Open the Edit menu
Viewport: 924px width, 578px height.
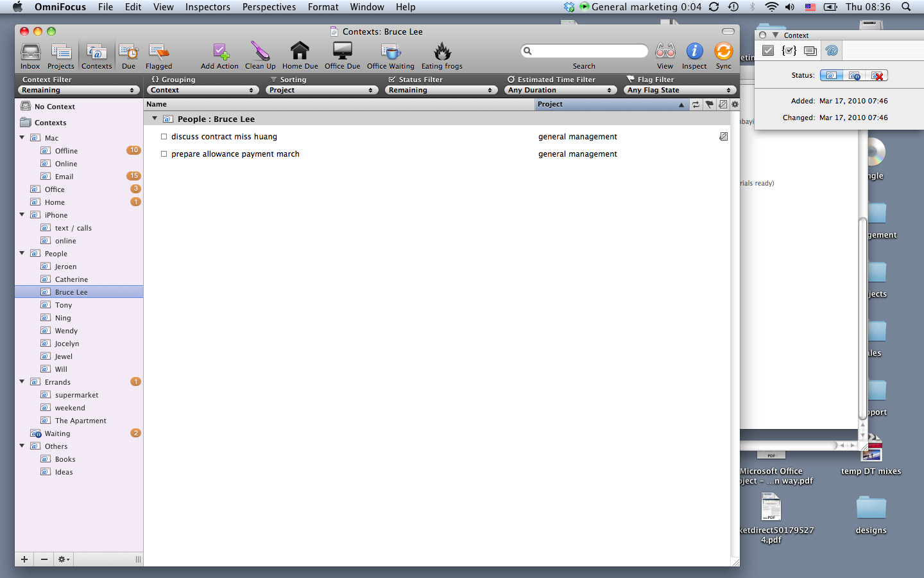point(133,7)
